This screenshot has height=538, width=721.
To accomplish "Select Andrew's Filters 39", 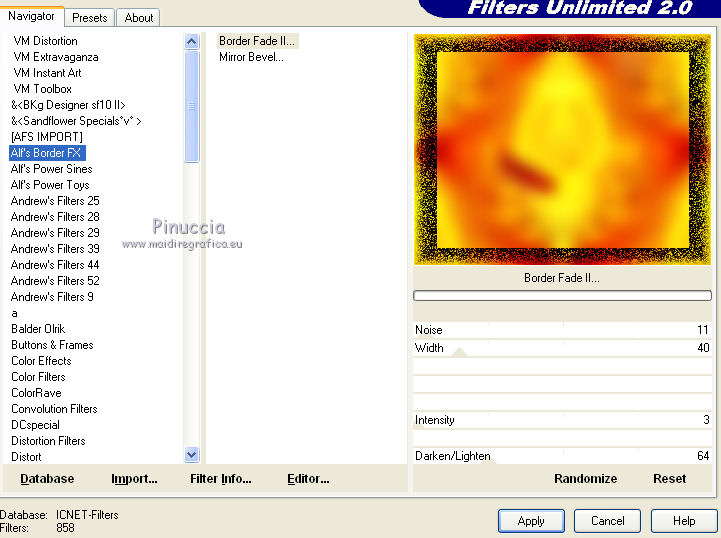I will coord(55,249).
